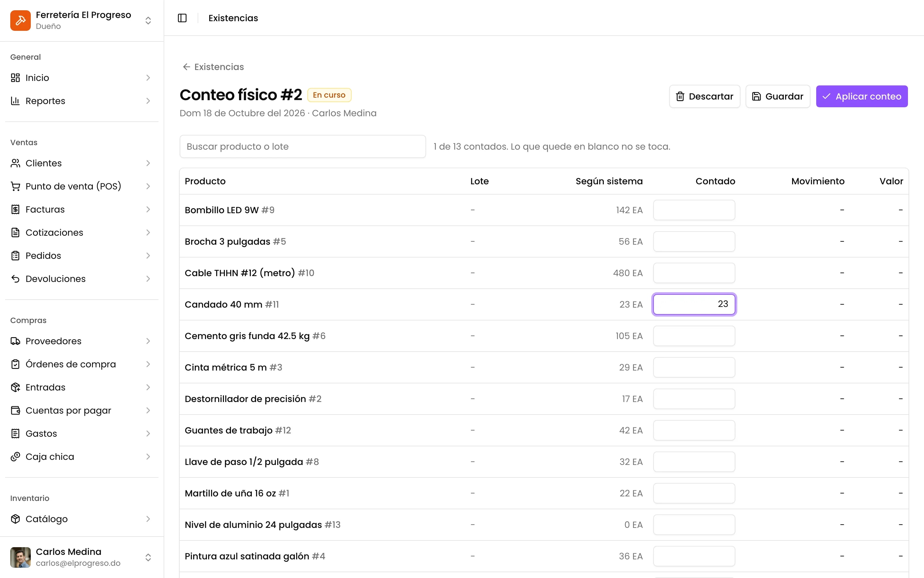Viewport: 924px width, 578px height.
Task: Click the Reportes chart icon
Action: tap(15, 101)
